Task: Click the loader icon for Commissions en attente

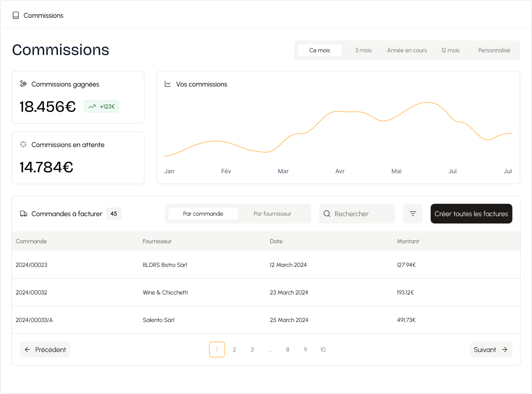Action: [23, 145]
